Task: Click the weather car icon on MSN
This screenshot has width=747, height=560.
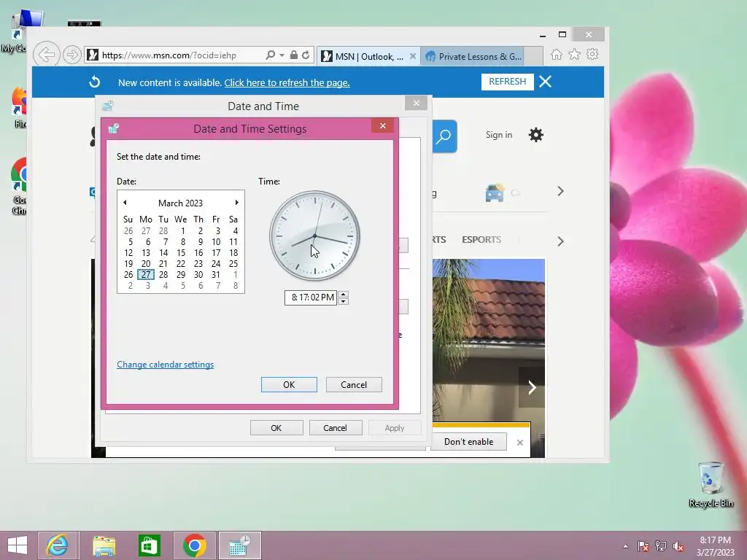Action: click(x=495, y=192)
